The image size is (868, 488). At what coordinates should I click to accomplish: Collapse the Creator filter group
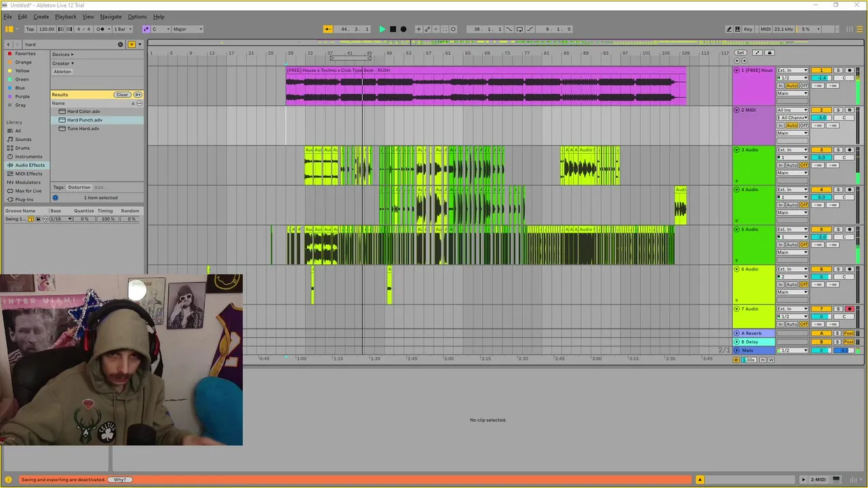[x=63, y=63]
